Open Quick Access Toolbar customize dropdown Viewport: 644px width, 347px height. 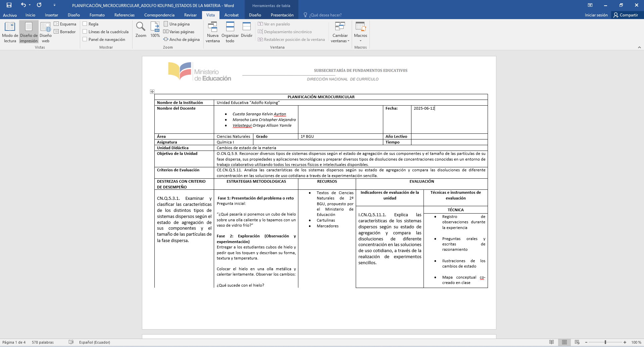click(54, 5)
